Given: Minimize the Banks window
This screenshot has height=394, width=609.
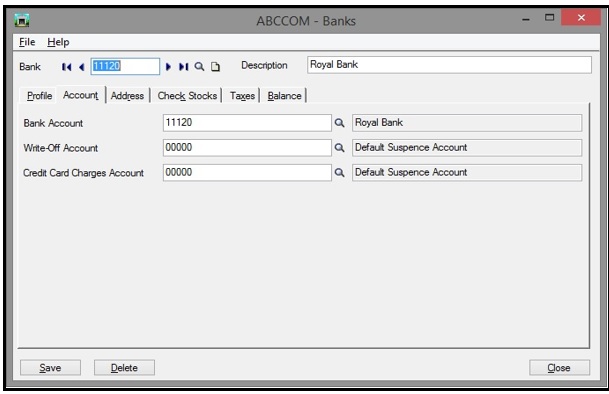Looking at the screenshot, I should coord(526,18).
